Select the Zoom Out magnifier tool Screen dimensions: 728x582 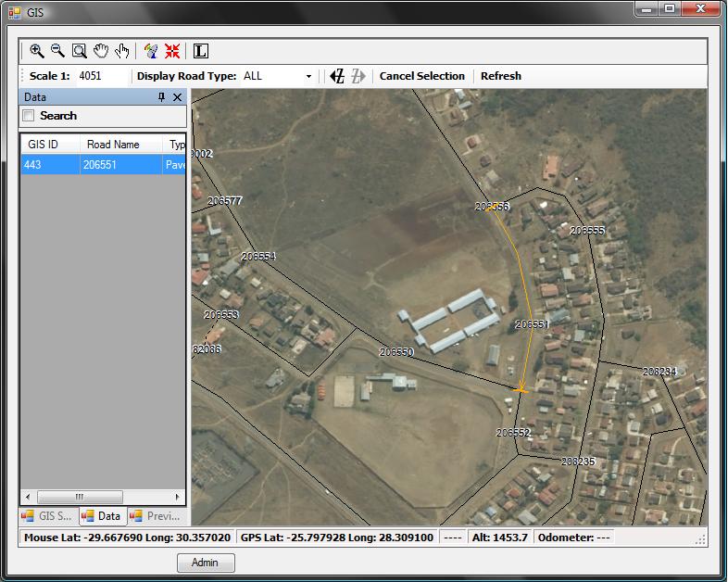pos(57,51)
